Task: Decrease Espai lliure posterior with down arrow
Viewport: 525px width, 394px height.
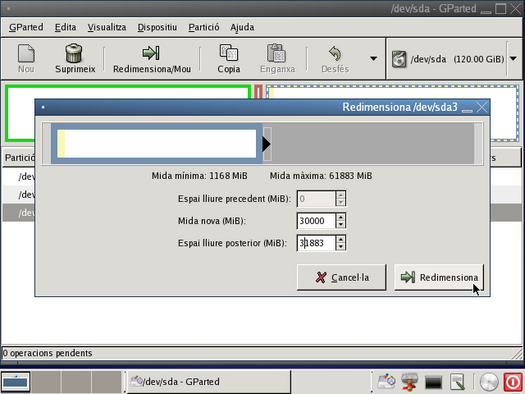Action: click(341, 247)
